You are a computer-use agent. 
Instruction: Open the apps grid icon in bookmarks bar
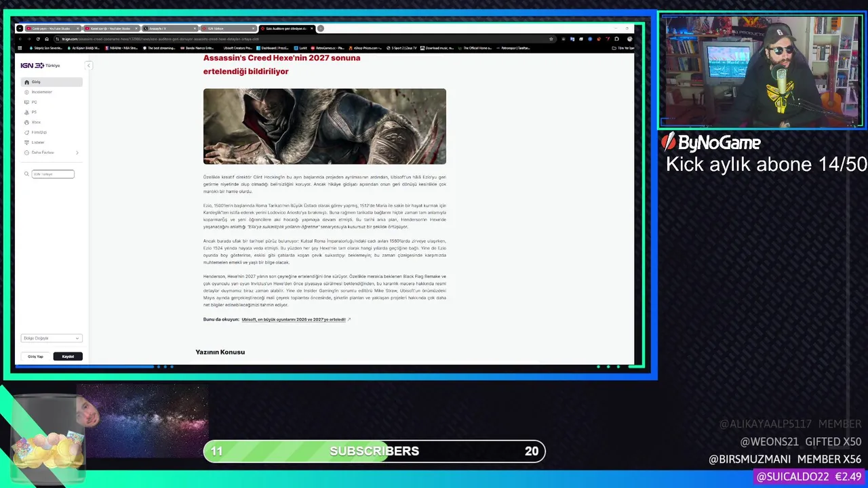point(20,48)
